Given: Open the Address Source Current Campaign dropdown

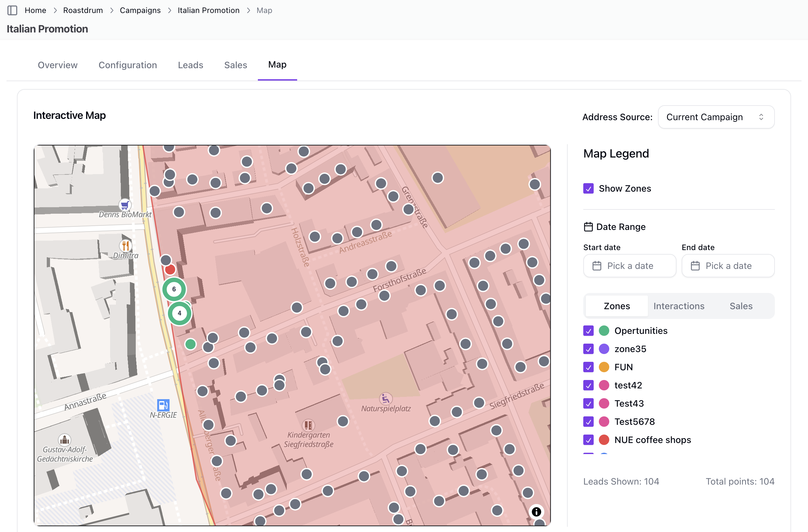Looking at the screenshot, I should (716, 117).
